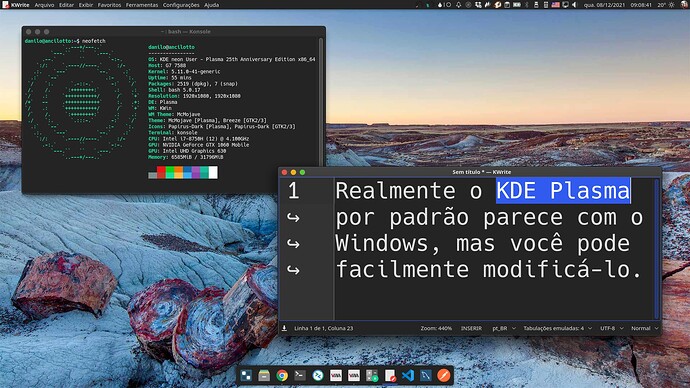Open the dark blue database tool icon

pyautogui.click(x=426, y=375)
